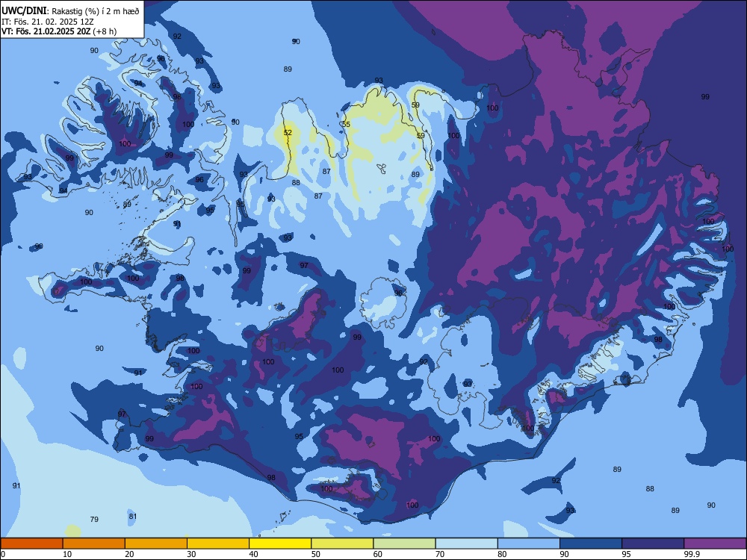Select the light blue 80–90 legend swatch

coord(529,544)
